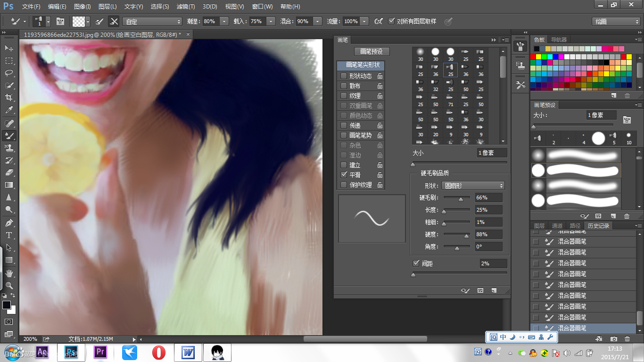This screenshot has width=644, height=362.
Task: Open the 混合 90% dropdown arrow
Action: 317,21
